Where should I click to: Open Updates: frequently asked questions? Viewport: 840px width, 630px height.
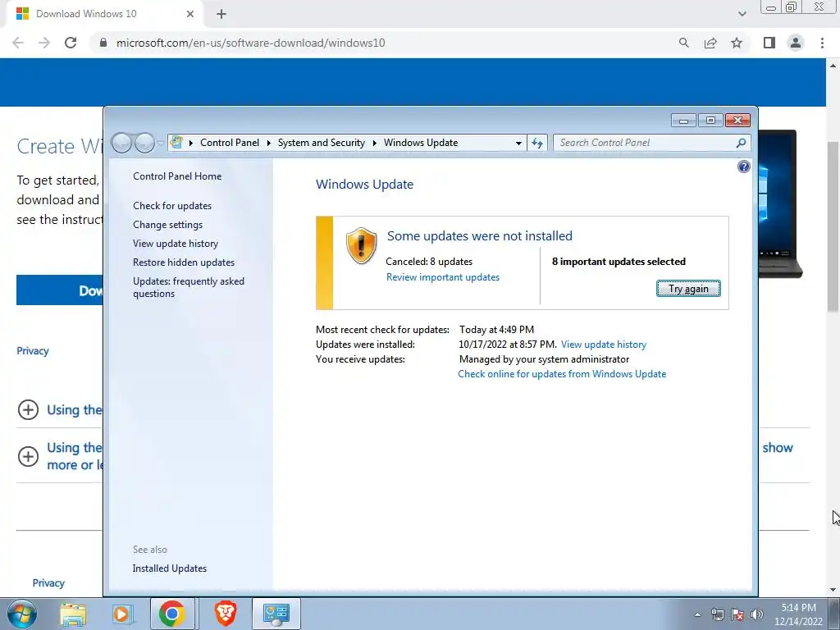(x=189, y=287)
